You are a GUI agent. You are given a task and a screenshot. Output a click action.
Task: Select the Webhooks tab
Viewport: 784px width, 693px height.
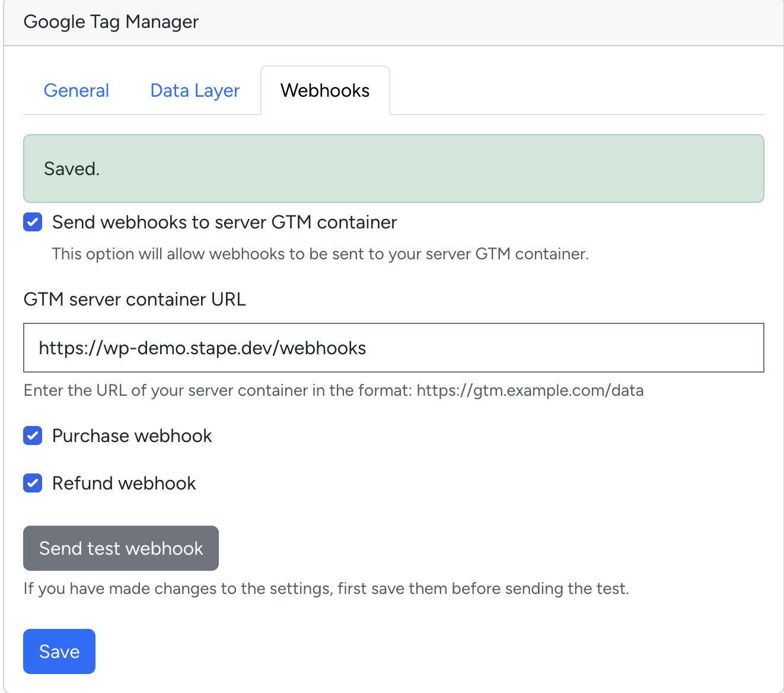click(325, 90)
